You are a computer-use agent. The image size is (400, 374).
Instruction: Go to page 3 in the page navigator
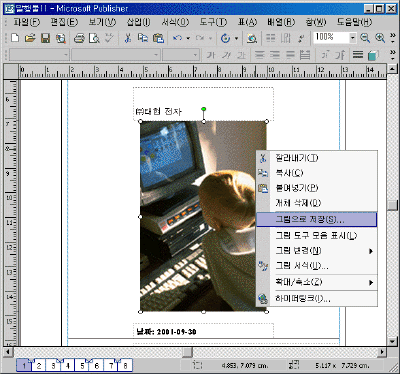pyautogui.click(x=53, y=366)
